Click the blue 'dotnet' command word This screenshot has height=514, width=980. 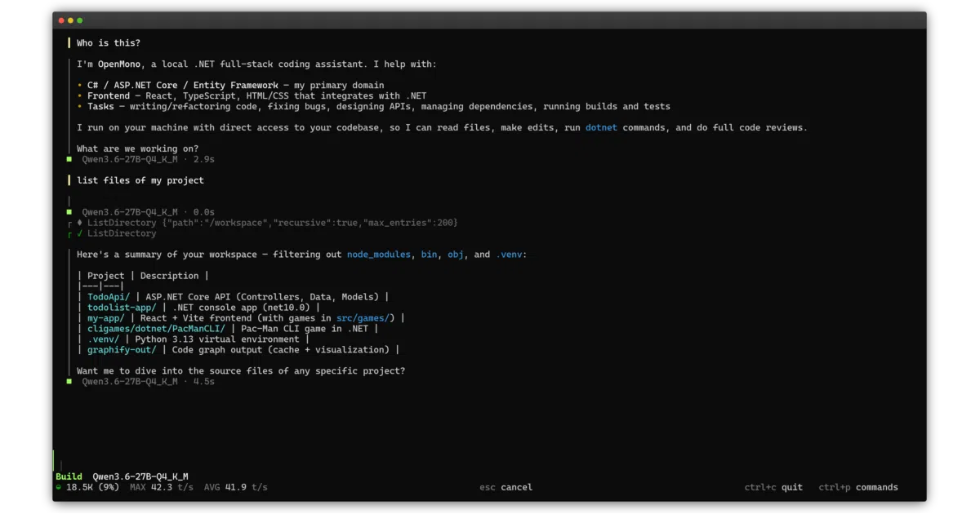click(601, 127)
